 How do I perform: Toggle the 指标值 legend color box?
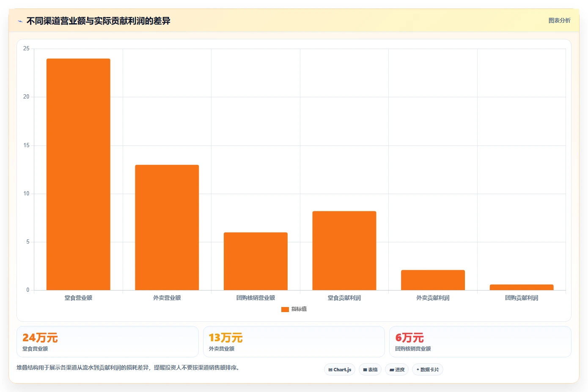pyautogui.click(x=285, y=310)
